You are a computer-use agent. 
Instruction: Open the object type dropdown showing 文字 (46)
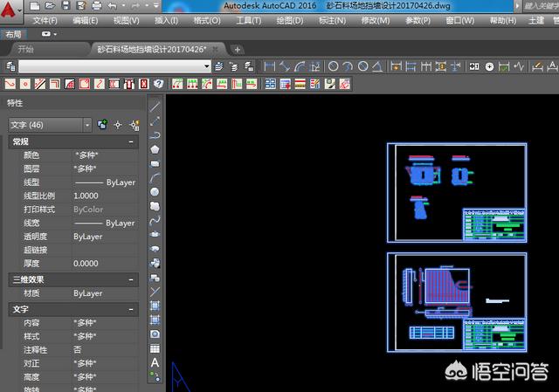(x=49, y=125)
